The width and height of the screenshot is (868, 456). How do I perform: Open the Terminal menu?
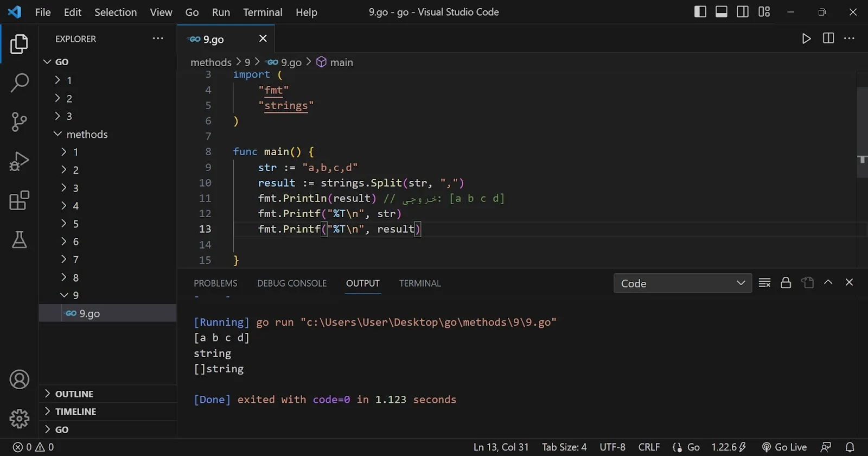pyautogui.click(x=263, y=12)
